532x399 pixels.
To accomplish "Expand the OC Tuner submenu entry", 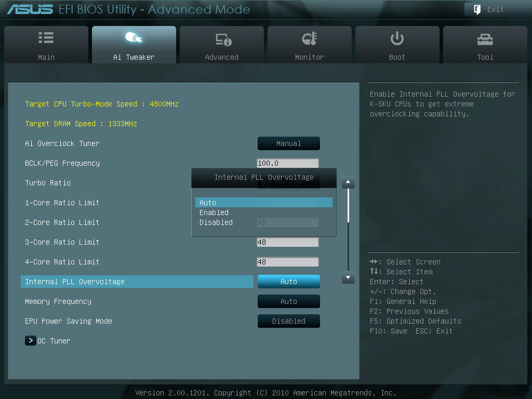I will [48, 341].
